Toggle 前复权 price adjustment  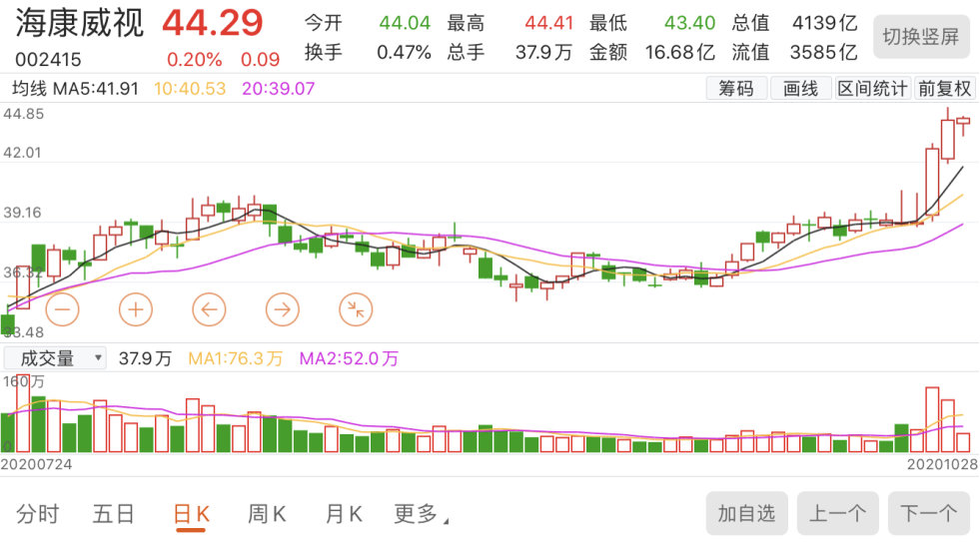point(944,88)
